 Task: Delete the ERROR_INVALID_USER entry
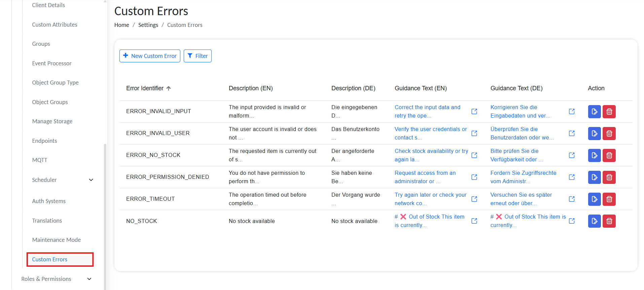(x=609, y=133)
